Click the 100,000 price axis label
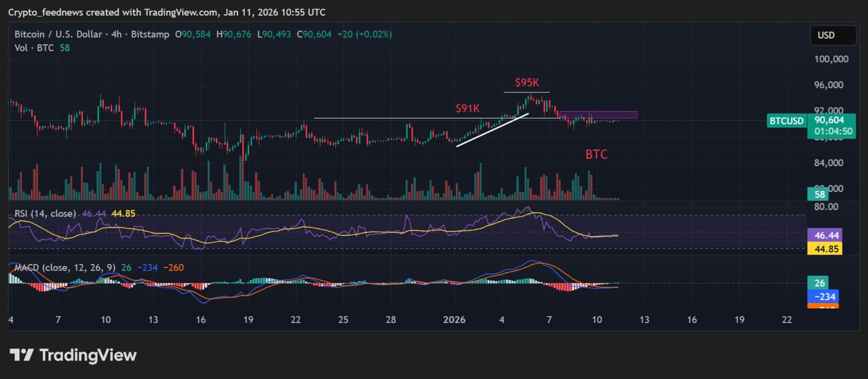868x379 pixels. pyautogui.click(x=831, y=59)
